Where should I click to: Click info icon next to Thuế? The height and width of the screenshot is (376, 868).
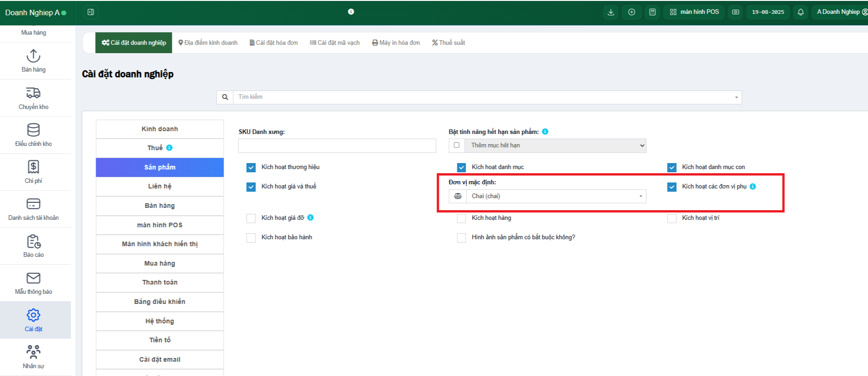tap(170, 148)
